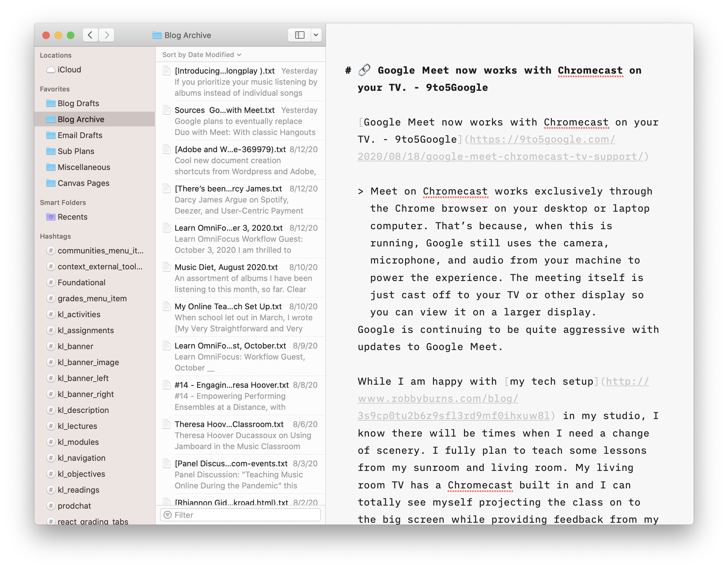
Task: Open the Sort by Date Modified menu
Action: pos(202,55)
